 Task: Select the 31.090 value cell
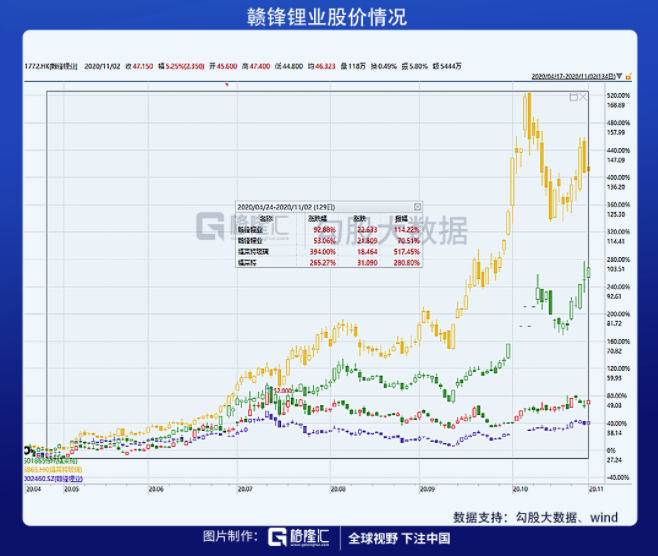[x=367, y=262]
